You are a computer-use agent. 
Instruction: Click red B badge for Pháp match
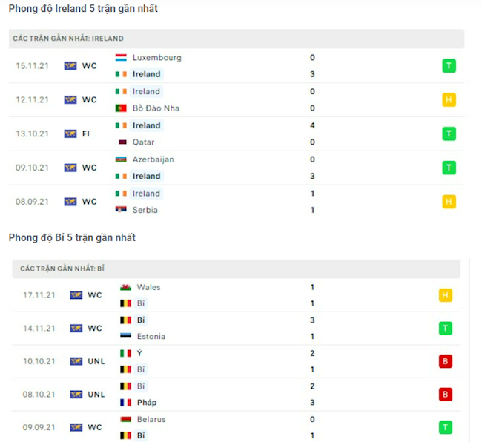[445, 395]
